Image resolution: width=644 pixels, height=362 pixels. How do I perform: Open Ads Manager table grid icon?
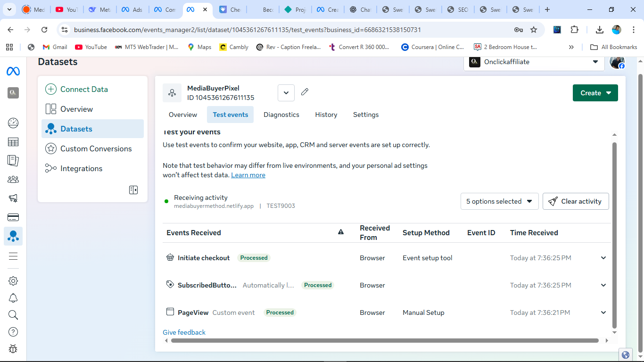[x=13, y=142]
